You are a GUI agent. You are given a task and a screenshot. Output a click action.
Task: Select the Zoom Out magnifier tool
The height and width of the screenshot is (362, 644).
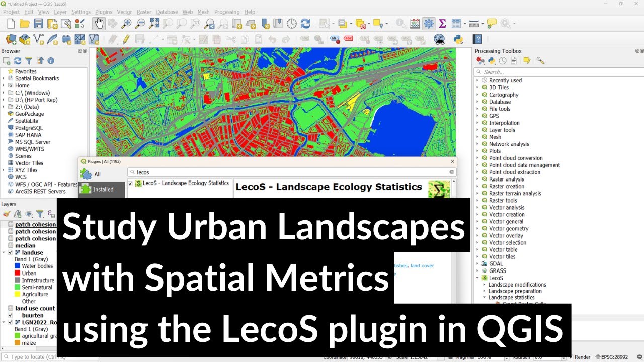pyautogui.click(x=140, y=23)
